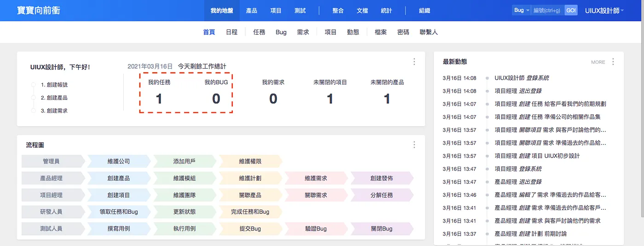644x246 pixels.
Task: Open the 組織 main menu
Action: [x=424, y=11]
